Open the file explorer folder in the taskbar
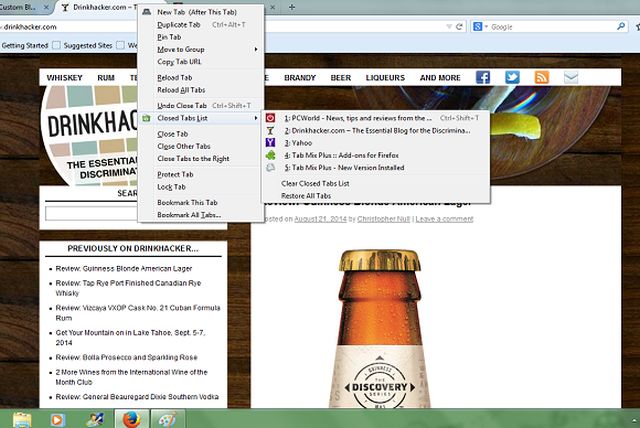The width and height of the screenshot is (640, 428). [x=22, y=420]
